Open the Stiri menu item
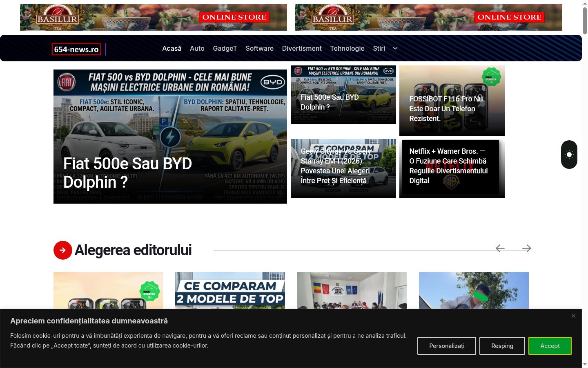The image size is (588, 368). 379,48
